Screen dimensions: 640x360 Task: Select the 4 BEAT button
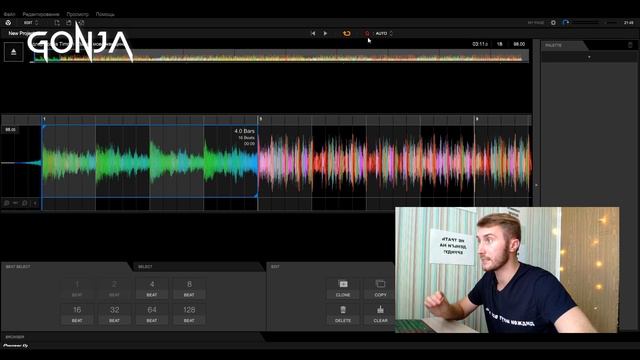click(152, 288)
